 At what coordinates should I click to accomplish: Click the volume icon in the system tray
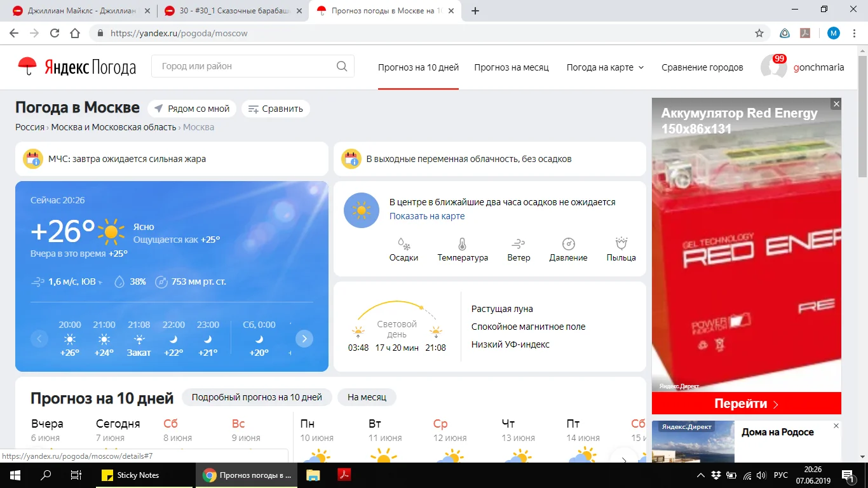762,475
